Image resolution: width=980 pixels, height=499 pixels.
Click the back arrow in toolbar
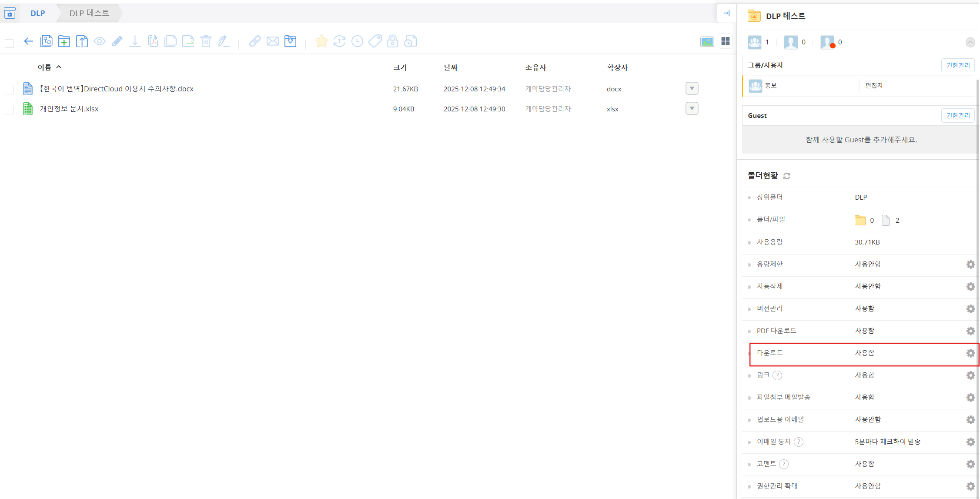(x=28, y=41)
